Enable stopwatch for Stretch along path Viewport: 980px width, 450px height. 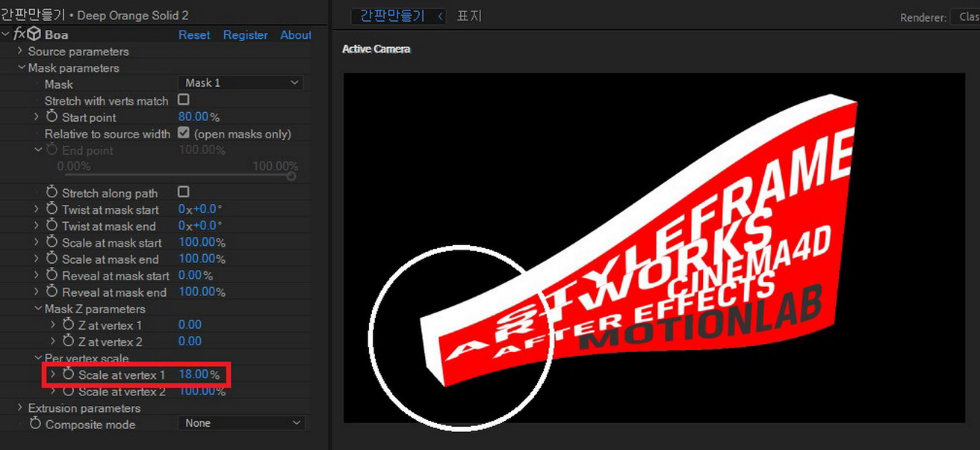coord(52,193)
